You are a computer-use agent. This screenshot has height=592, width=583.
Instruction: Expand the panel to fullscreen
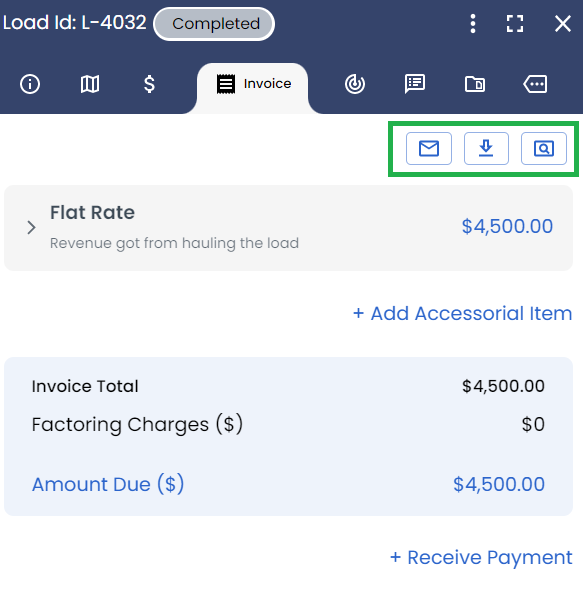pyautogui.click(x=515, y=24)
